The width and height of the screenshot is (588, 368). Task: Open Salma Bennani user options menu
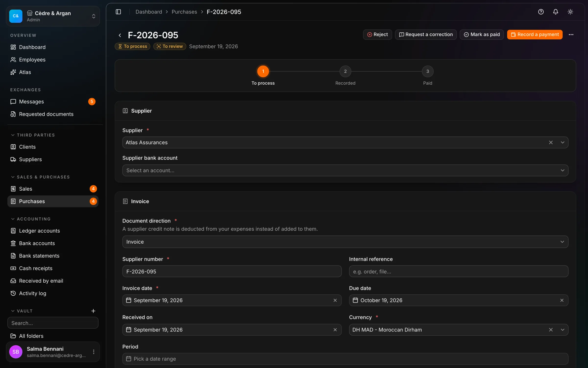pos(94,352)
